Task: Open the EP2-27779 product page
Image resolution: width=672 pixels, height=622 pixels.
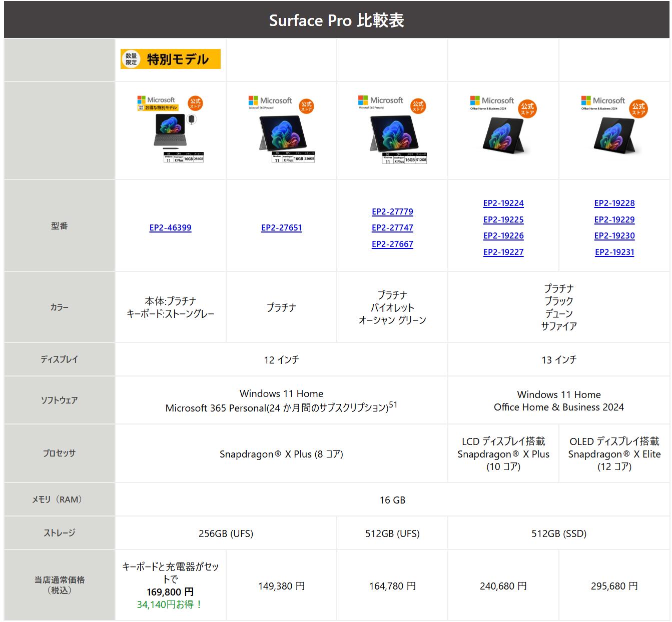Action: (392, 211)
